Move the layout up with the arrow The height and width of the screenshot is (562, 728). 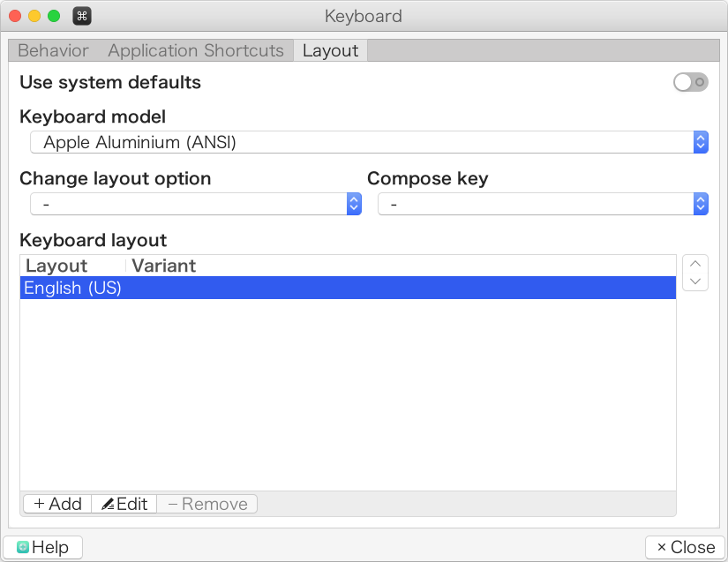tap(695, 263)
